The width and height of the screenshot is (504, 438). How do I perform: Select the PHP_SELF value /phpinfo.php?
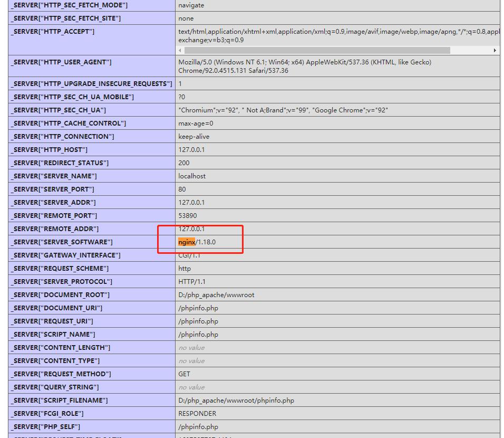point(197,426)
